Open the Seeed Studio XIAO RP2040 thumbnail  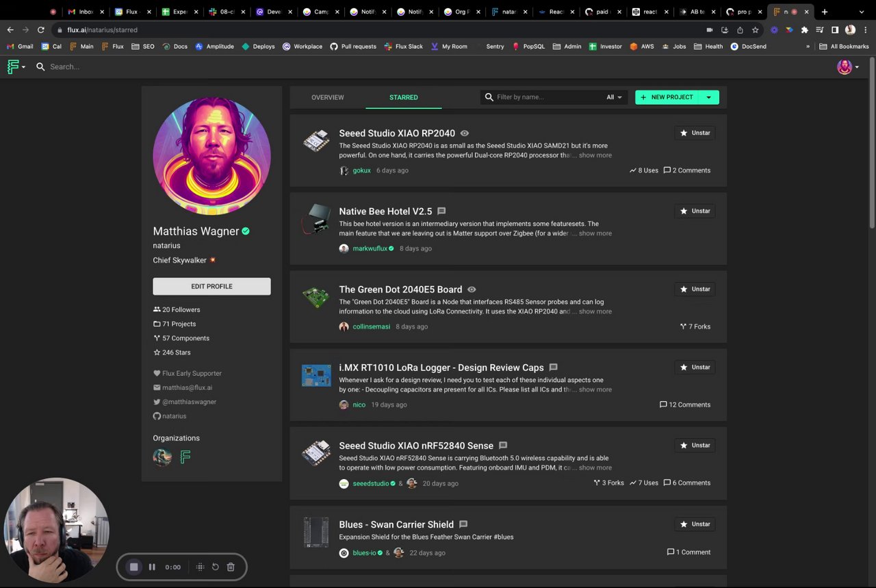point(316,140)
